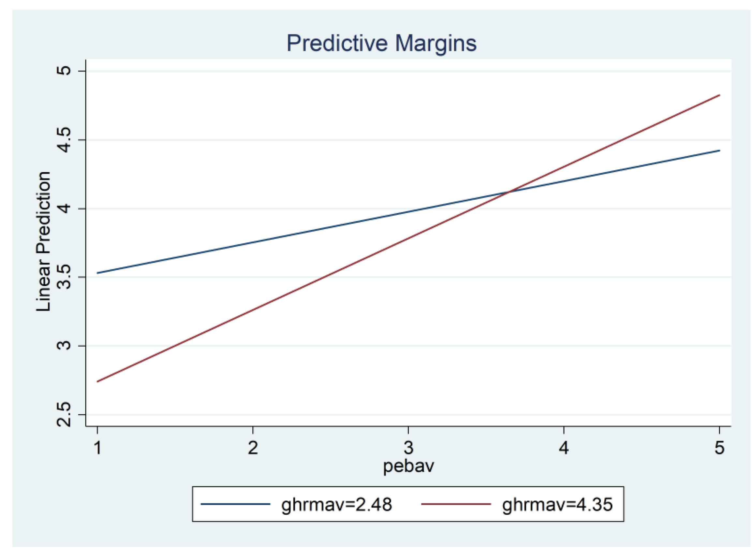The image size is (756, 559).
Task: Click the x-axis tick label "1"
Action: click(x=97, y=448)
